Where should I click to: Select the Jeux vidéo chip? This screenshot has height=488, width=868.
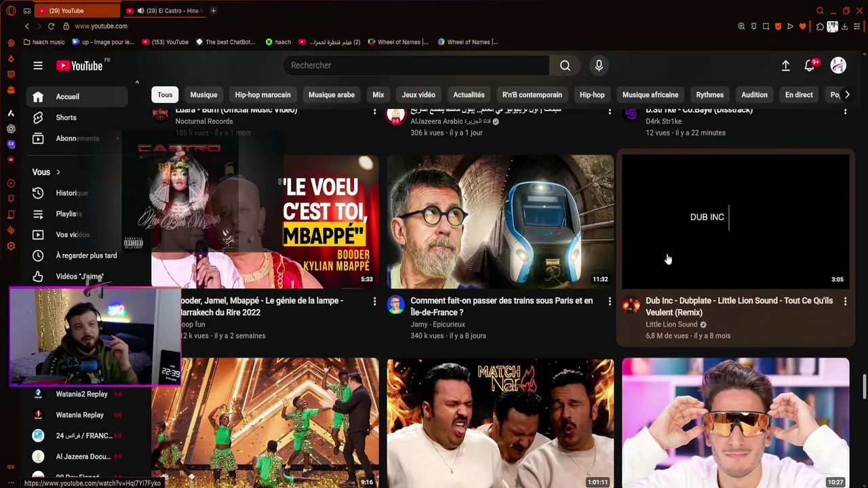(x=418, y=95)
